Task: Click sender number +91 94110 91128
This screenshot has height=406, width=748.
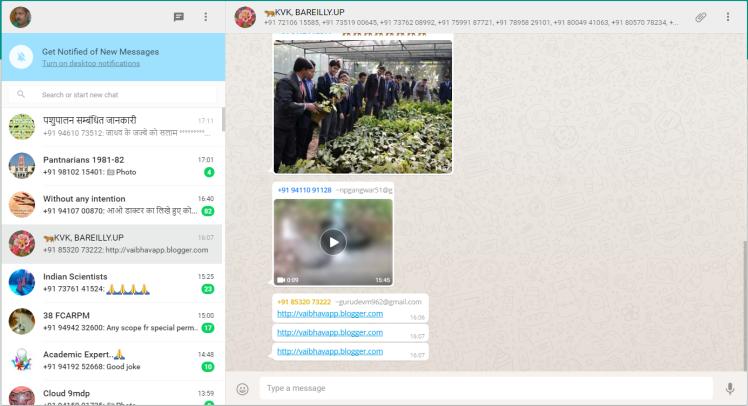Action: [304, 190]
